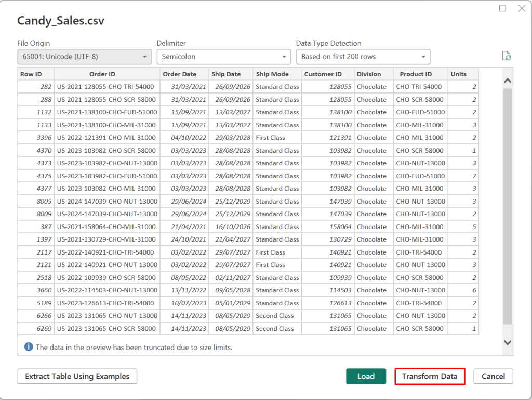
Task: Click Row ID cell 2518
Action: (36, 277)
